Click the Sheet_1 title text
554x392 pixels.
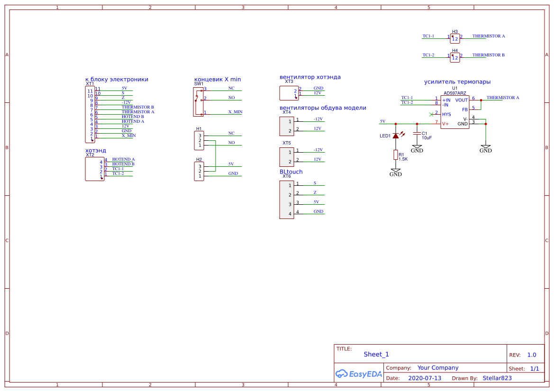click(x=376, y=354)
